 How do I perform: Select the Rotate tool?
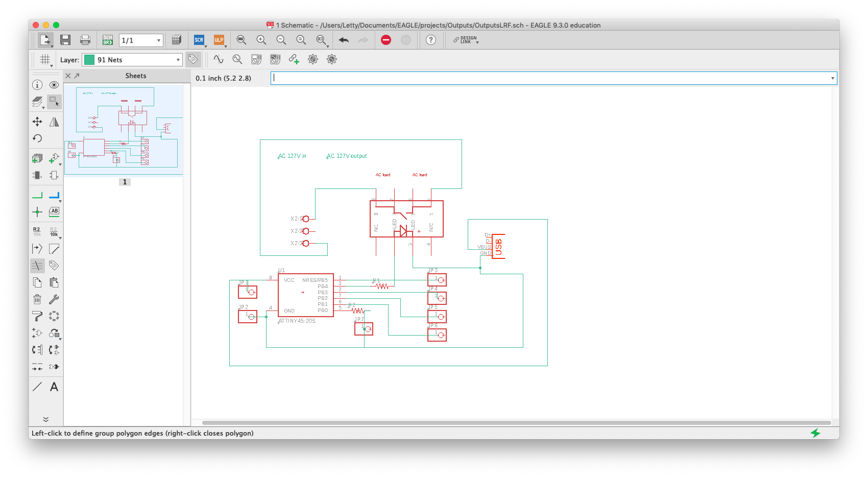[x=37, y=138]
